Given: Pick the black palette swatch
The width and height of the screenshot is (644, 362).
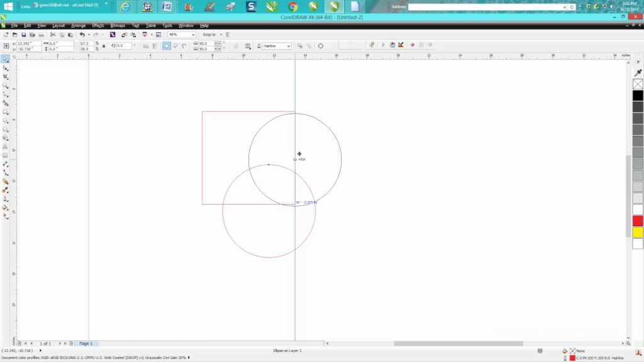Looking at the screenshot, I should (x=638, y=96).
